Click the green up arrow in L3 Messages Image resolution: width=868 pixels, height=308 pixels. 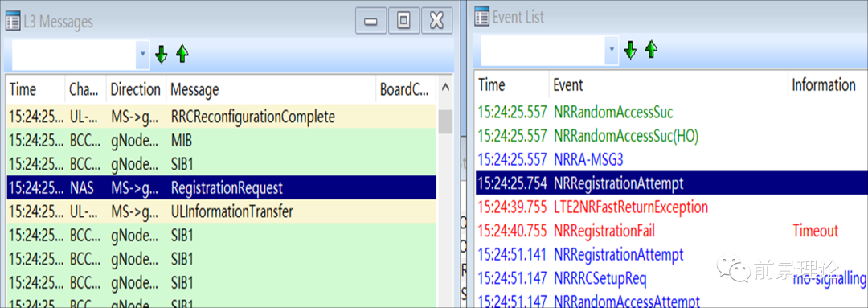click(182, 54)
